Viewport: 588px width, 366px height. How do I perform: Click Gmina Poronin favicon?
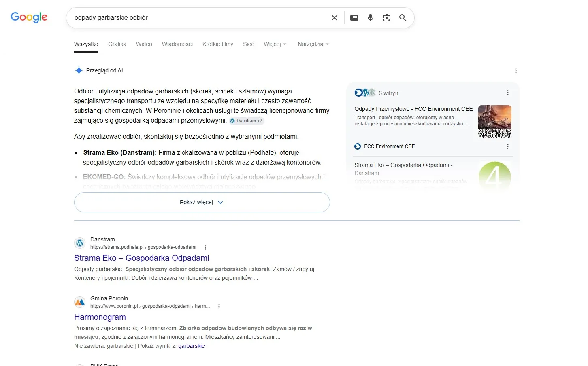coord(80,302)
